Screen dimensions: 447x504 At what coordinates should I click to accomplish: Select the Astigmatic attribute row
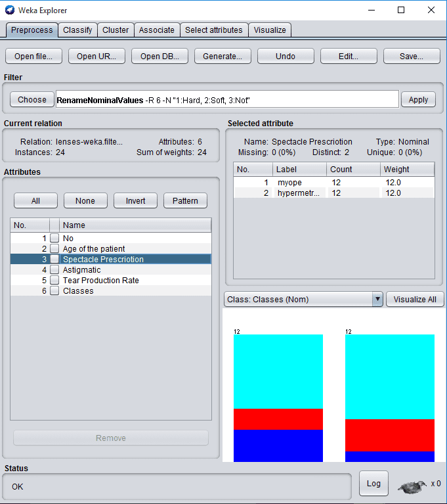(111, 269)
